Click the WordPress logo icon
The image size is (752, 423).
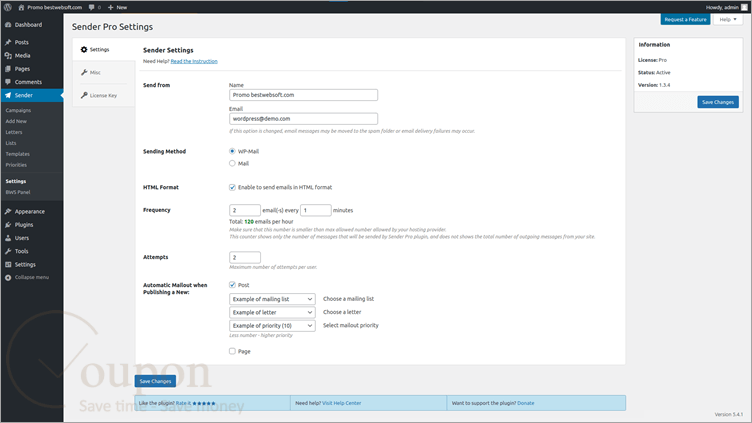[x=8, y=7]
